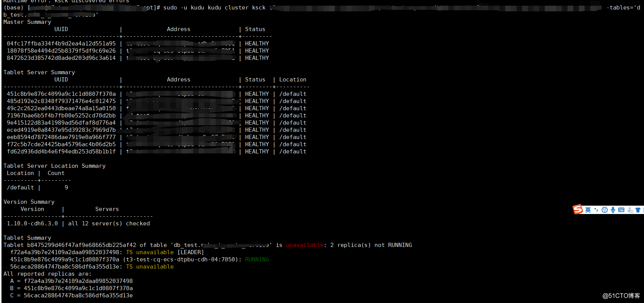Click tablet server UUID 9e415122d83a41989ad56dfaf8d776a4

coord(61,123)
